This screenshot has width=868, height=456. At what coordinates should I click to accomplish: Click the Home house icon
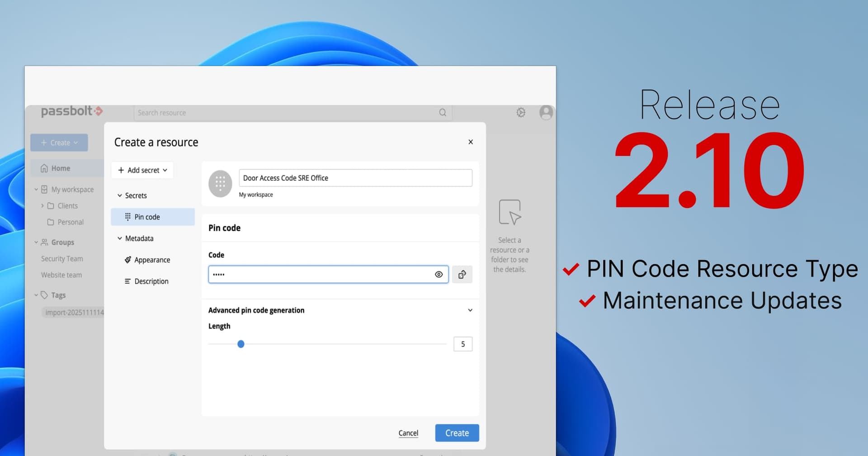[x=44, y=168]
